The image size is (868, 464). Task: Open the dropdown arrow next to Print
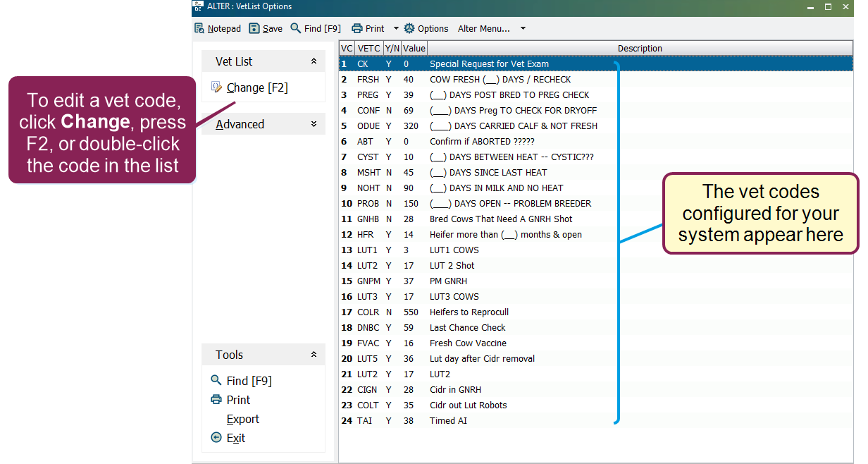(x=396, y=29)
